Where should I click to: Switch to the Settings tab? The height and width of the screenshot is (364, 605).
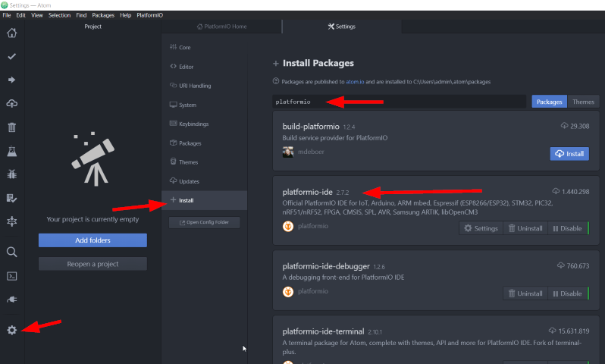(x=342, y=27)
